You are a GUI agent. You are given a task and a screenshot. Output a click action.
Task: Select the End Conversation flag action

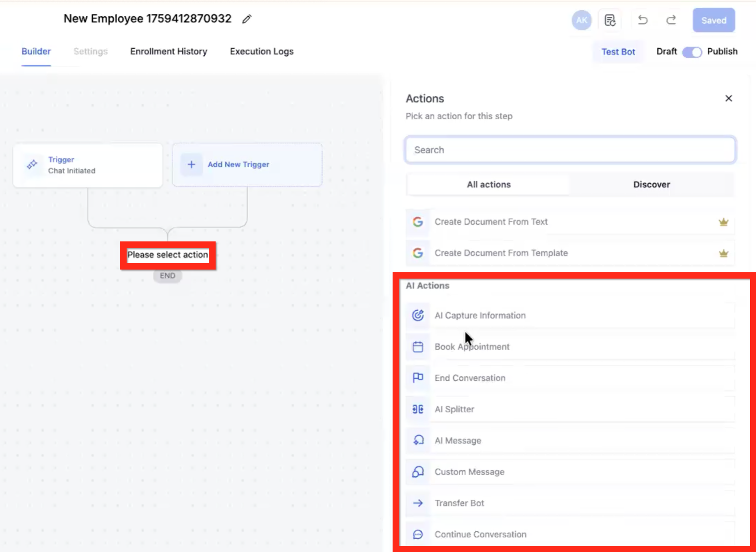(x=470, y=378)
